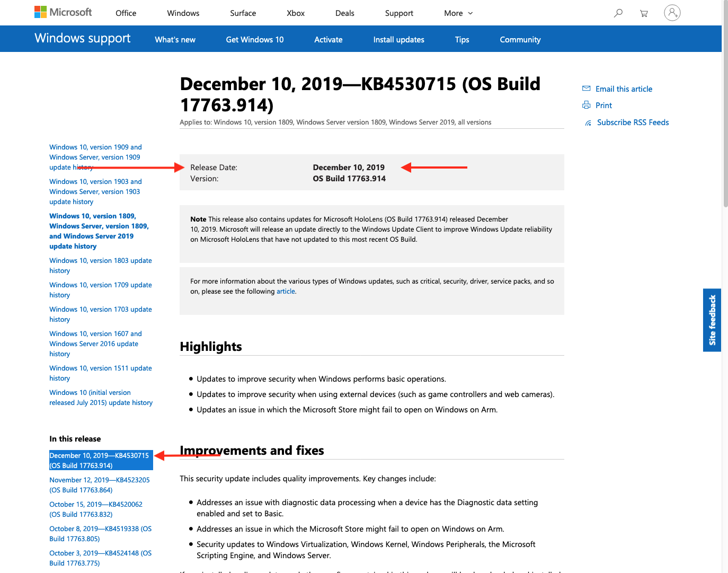Open the Windows menu item
The height and width of the screenshot is (573, 728).
tap(183, 13)
